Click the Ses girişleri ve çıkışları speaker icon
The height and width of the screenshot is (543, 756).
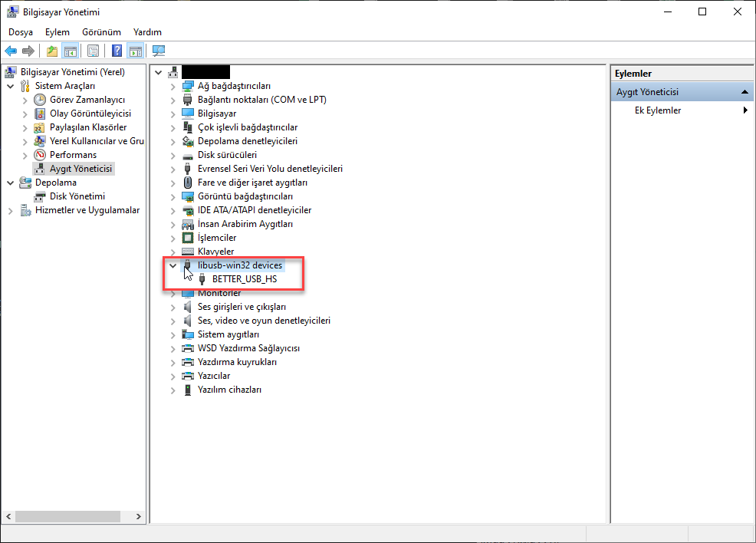tap(188, 307)
